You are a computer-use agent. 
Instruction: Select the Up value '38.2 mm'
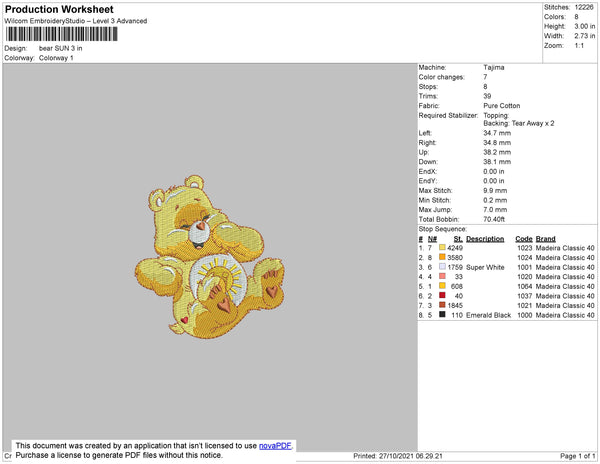click(497, 152)
